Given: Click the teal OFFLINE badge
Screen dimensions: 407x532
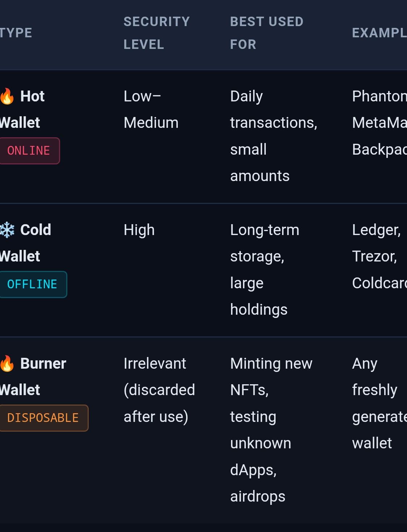Looking at the screenshot, I should pos(33,284).
